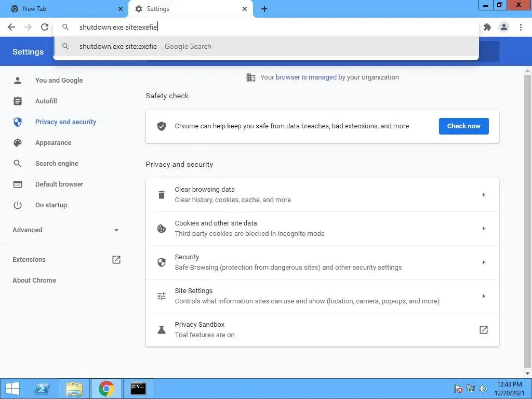This screenshot has height=399, width=532.
Task: Open Default browser settings section
Action: 59,184
